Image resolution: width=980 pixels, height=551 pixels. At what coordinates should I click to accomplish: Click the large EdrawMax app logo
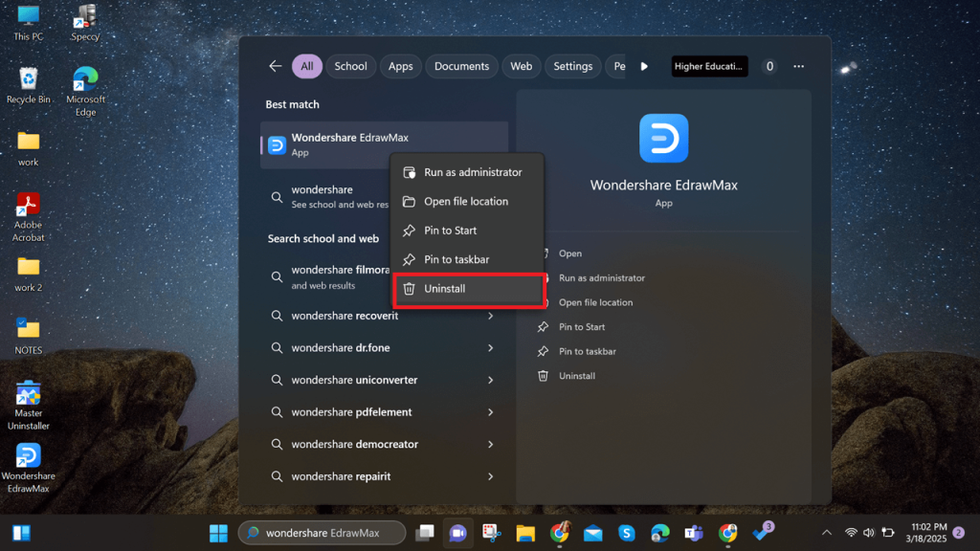click(664, 138)
